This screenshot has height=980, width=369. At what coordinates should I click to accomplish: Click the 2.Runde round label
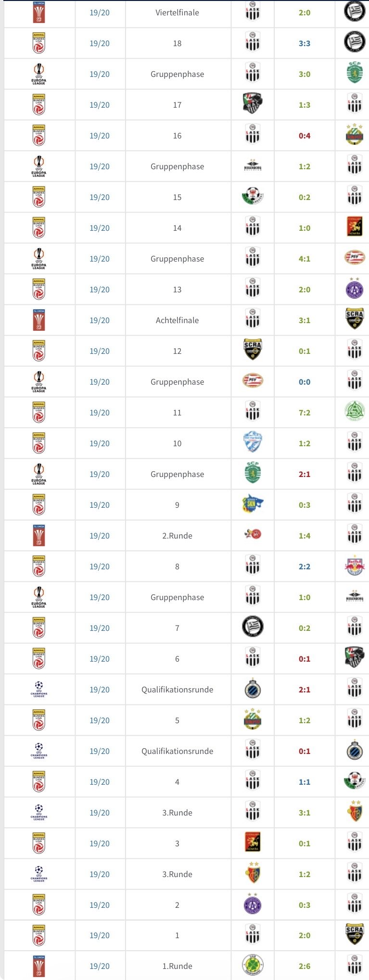[177, 536]
